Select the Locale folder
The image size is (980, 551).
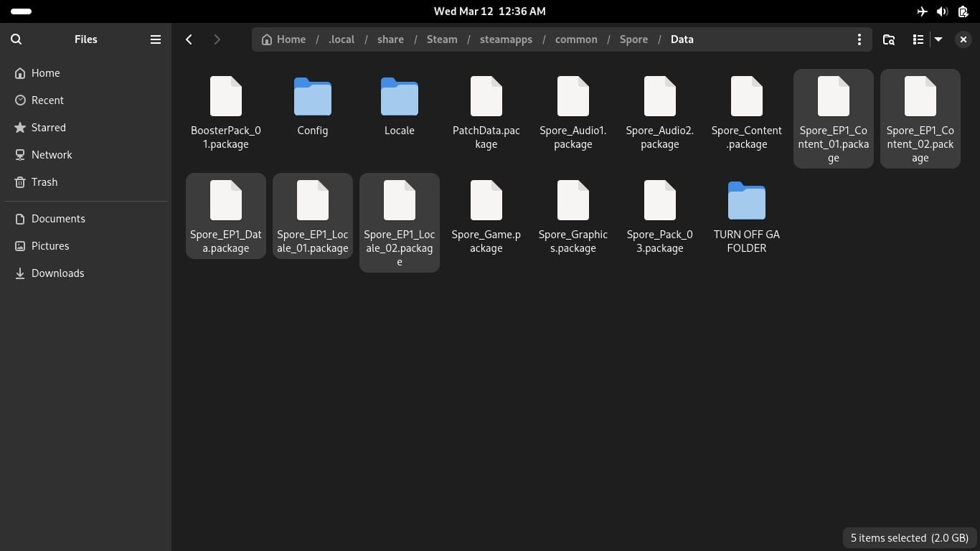point(400,105)
